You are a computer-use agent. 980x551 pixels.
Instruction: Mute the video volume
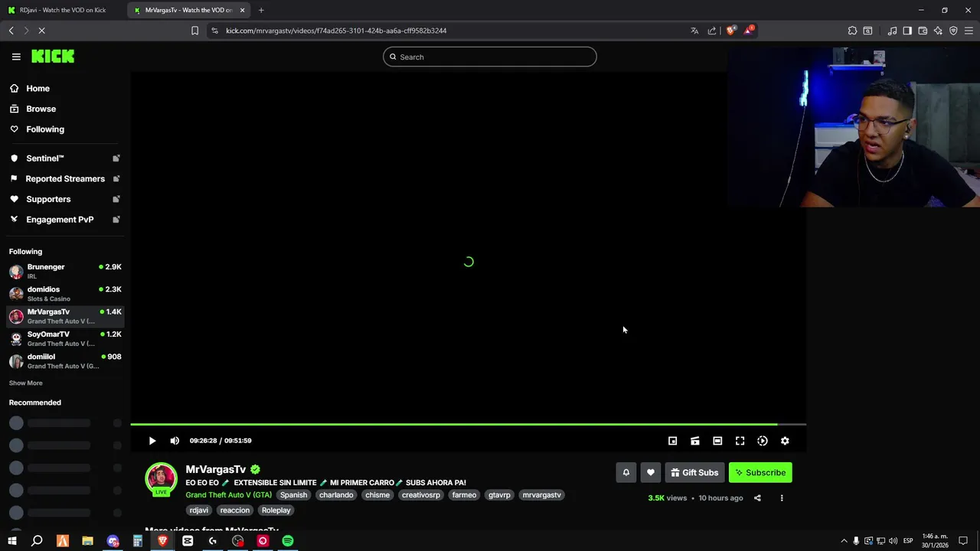click(175, 441)
